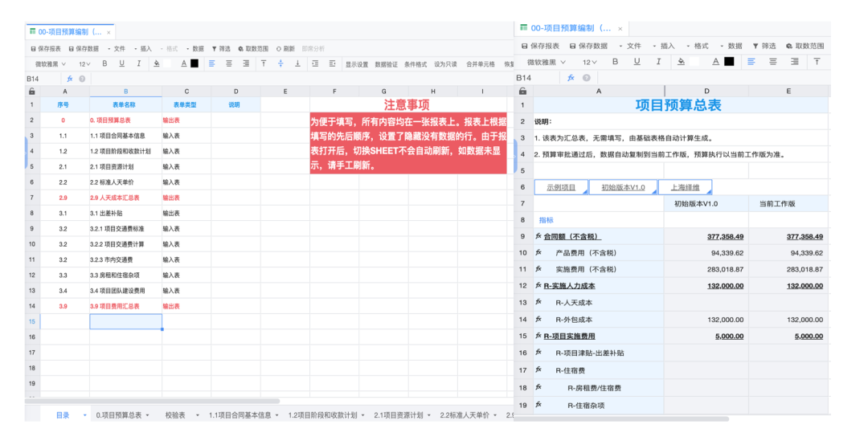Click fill bucket icon in right window

pos(681,62)
